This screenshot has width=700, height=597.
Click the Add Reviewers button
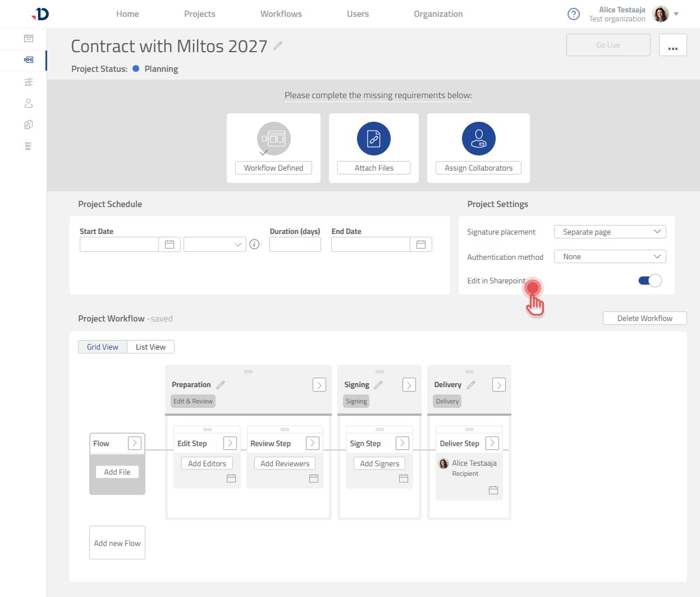click(x=285, y=463)
